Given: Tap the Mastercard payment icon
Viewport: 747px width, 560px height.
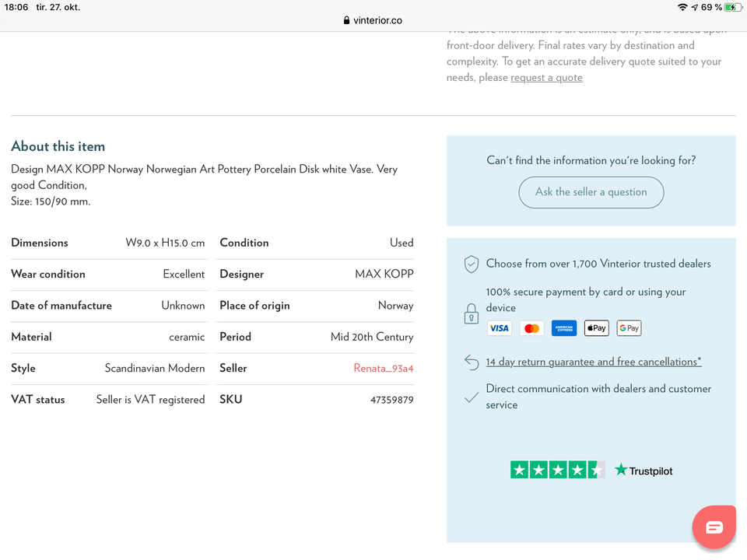Looking at the screenshot, I should [x=531, y=328].
